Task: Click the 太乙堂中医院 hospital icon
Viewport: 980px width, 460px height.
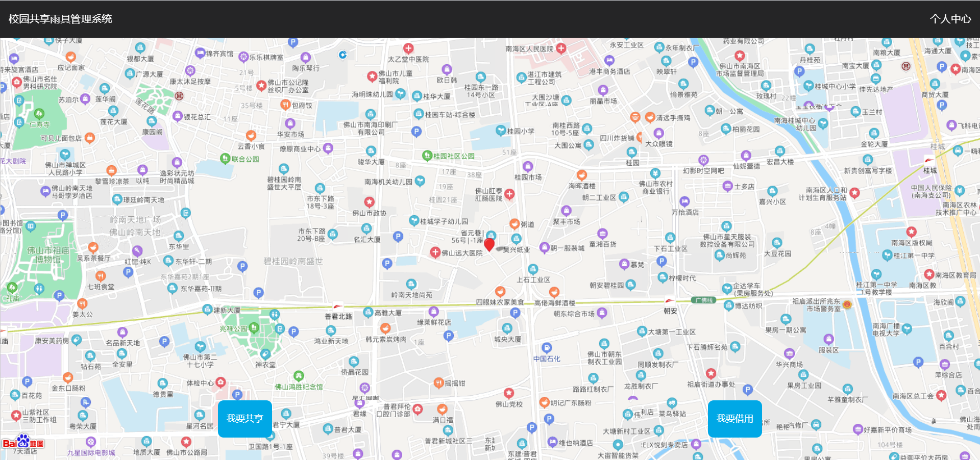Action: 408,48
